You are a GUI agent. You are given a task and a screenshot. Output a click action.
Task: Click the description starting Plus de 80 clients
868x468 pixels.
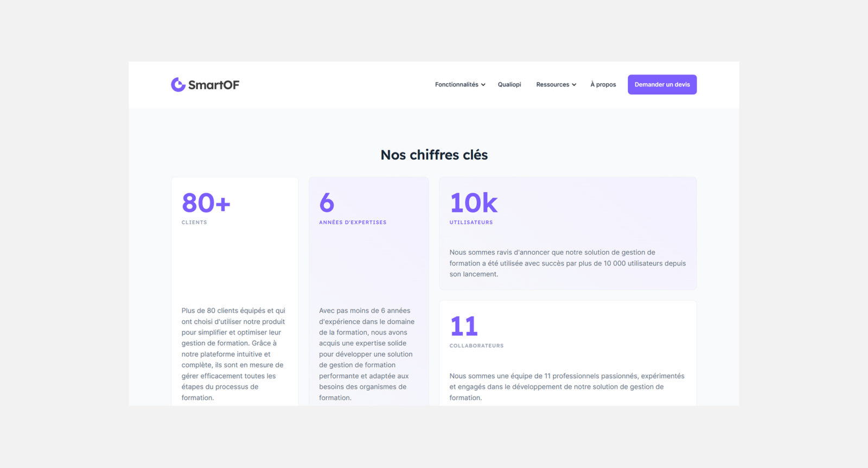[x=233, y=354]
